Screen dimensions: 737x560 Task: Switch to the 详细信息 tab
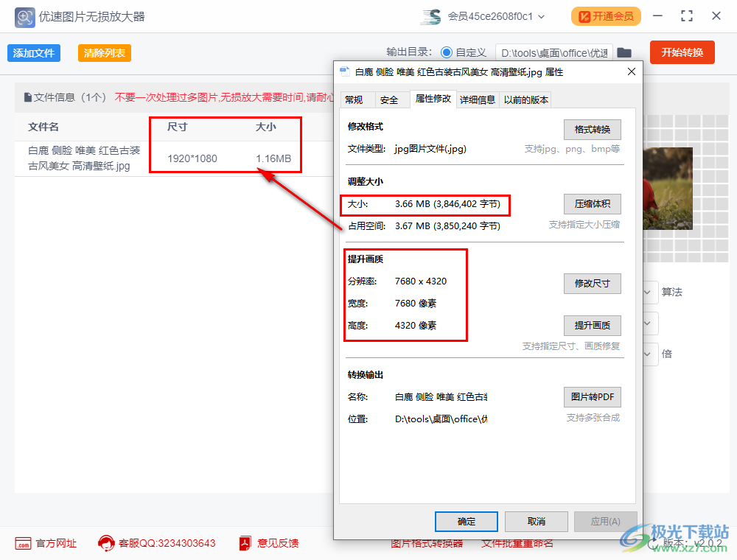pos(478,99)
